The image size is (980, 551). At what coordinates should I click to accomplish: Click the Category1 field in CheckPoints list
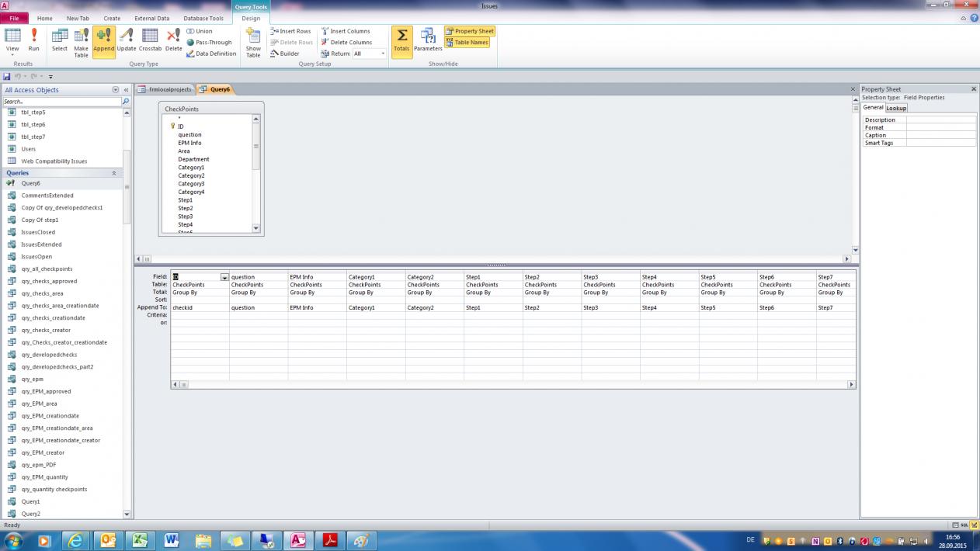tap(191, 168)
